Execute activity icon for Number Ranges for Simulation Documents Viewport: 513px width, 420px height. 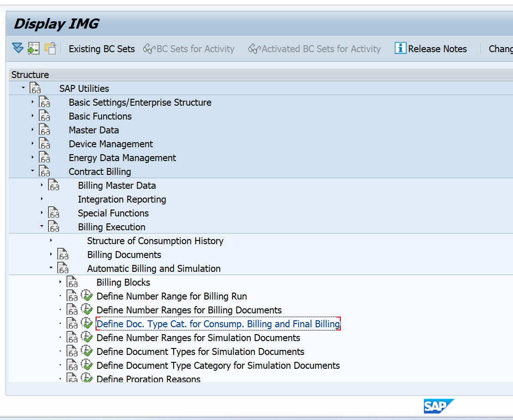click(87, 337)
